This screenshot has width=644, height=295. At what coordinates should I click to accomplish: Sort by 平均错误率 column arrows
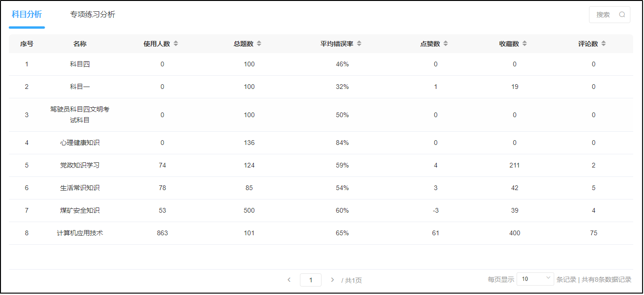point(359,44)
